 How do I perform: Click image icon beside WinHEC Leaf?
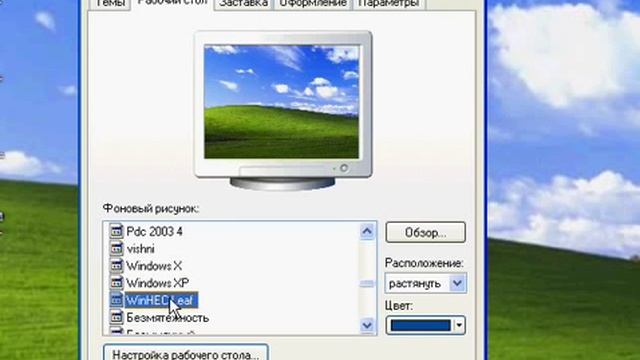pyautogui.click(x=116, y=300)
